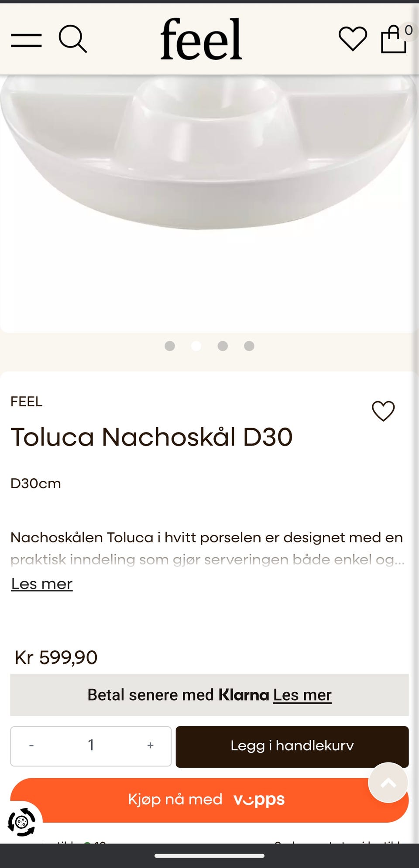The height and width of the screenshot is (868, 419).
Task: Show first product image dot
Action: tap(170, 346)
